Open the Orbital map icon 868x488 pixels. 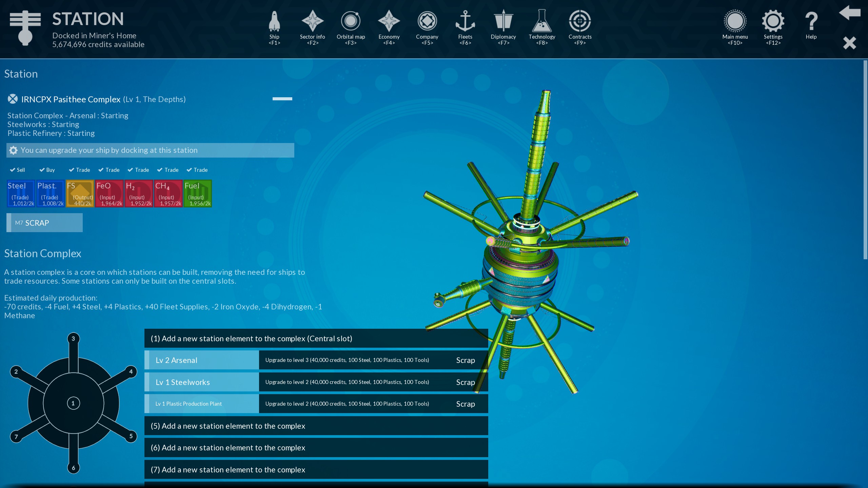351,22
